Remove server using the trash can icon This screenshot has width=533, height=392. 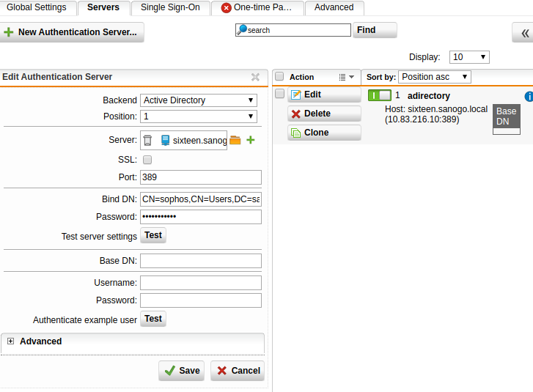147,140
